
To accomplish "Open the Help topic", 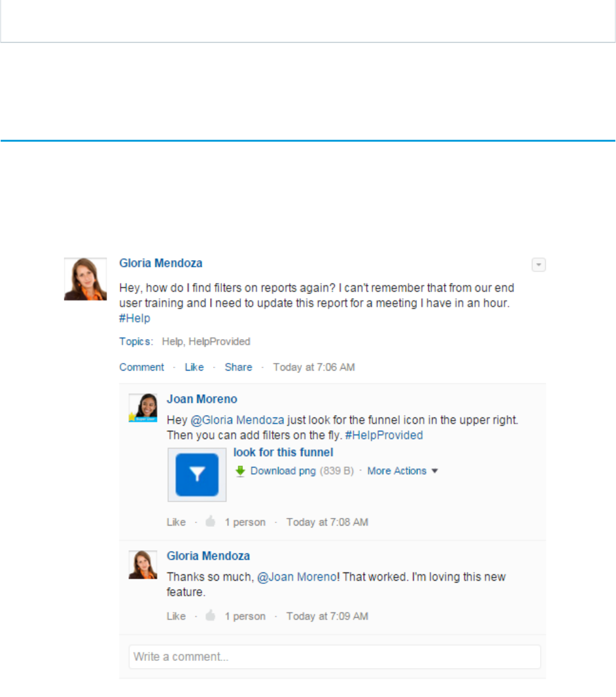I will (173, 342).
